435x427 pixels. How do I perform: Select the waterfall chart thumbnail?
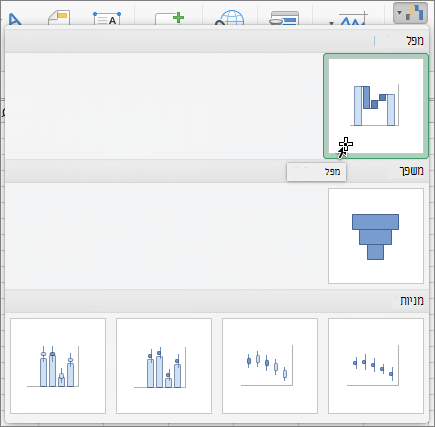tap(376, 106)
